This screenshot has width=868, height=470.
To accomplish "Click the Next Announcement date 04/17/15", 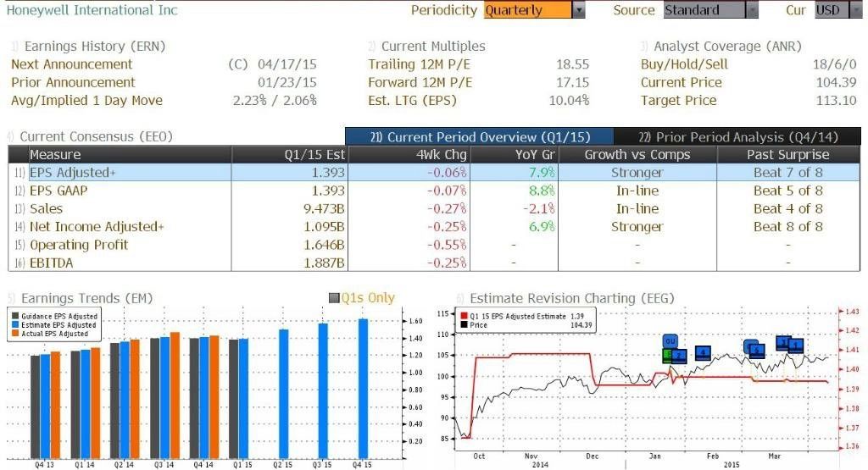I will pos(287,64).
